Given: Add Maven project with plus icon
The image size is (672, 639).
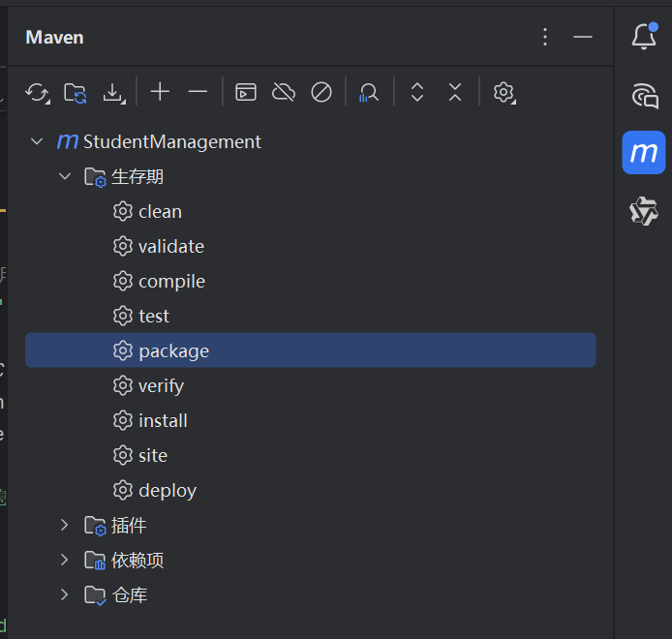Looking at the screenshot, I should [x=160, y=92].
